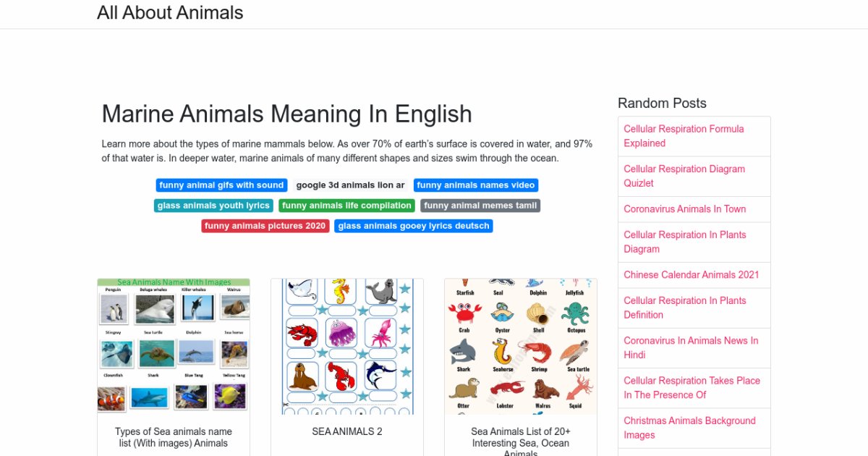Click the 'funny animals pictures 2020' tag
The height and width of the screenshot is (456, 868).
[x=265, y=226]
